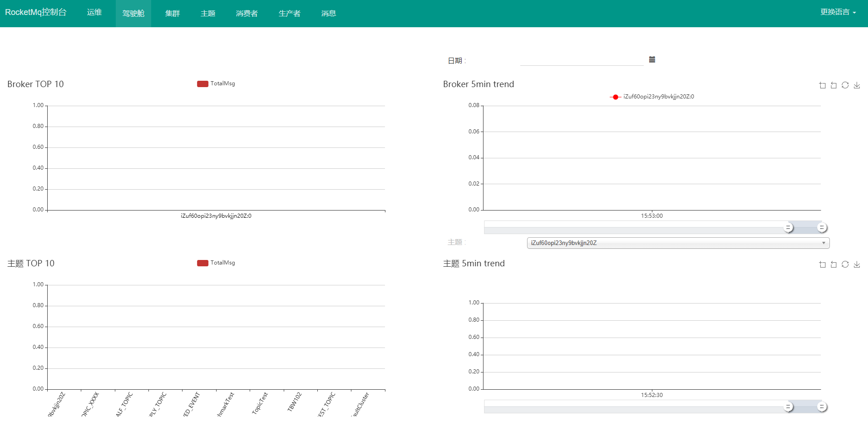868x436 pixels.
Task: Save Broker 5min trend chart as image
Action: tap(857, 85)
